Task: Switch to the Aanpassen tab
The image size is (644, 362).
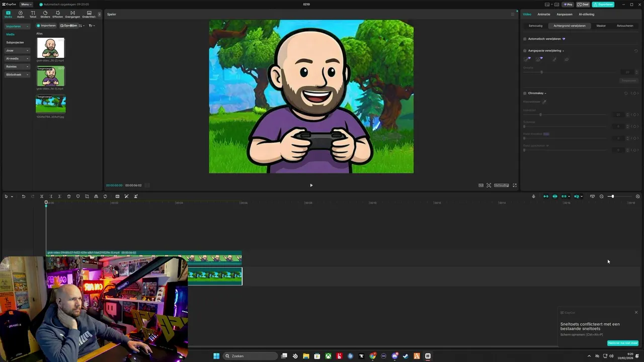Action: pos(565,14)
